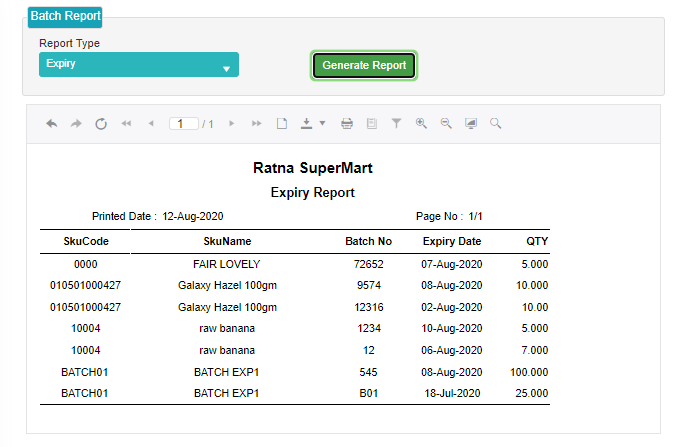Viewport: 682px width, 447px height.
Task: Click batch number 72652
Action: [368, 264]
